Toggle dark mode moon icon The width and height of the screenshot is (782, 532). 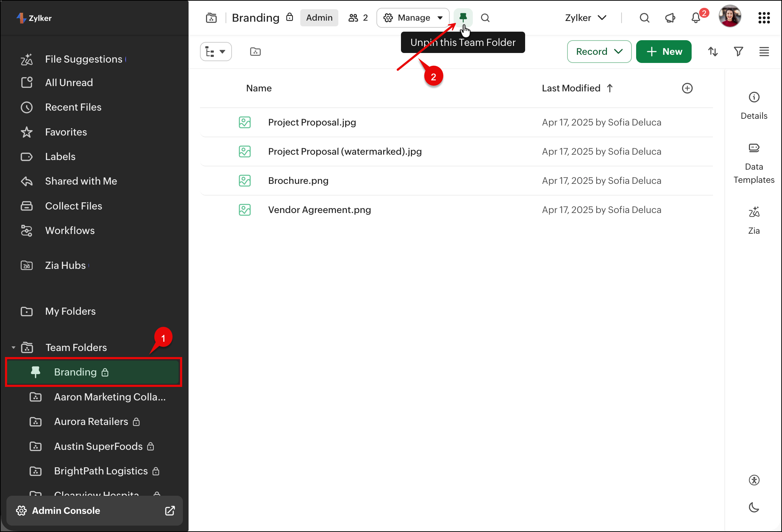pyautogui.click(x=754, y=507)
